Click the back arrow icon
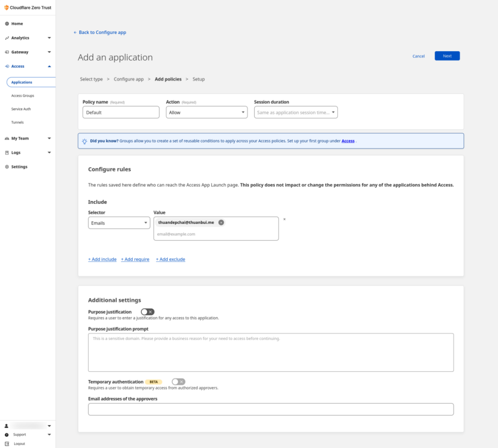Viewport: 498px width, 448px height. coord(75,33)
